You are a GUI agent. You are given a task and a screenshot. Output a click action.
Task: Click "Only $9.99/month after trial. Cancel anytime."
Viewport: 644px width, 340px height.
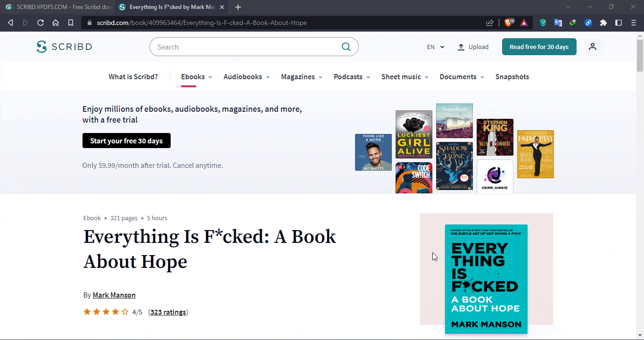pyautogui.click(x=153, y=166)
